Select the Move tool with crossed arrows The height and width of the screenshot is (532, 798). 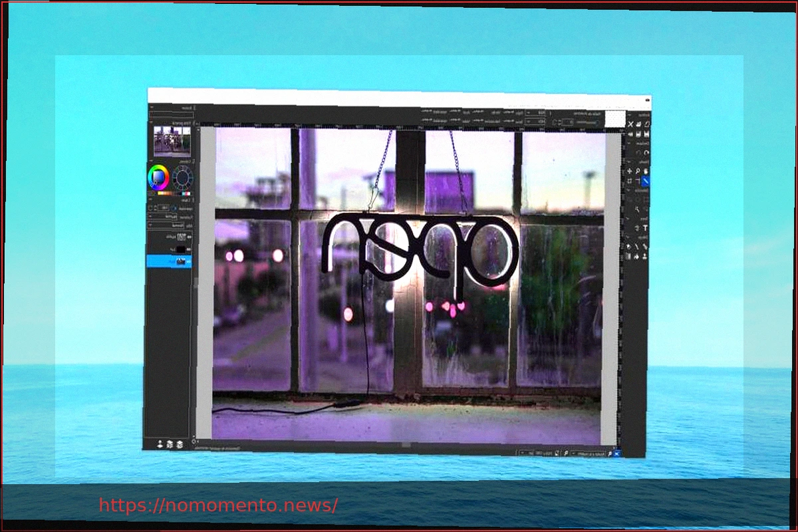pos(629,171)
